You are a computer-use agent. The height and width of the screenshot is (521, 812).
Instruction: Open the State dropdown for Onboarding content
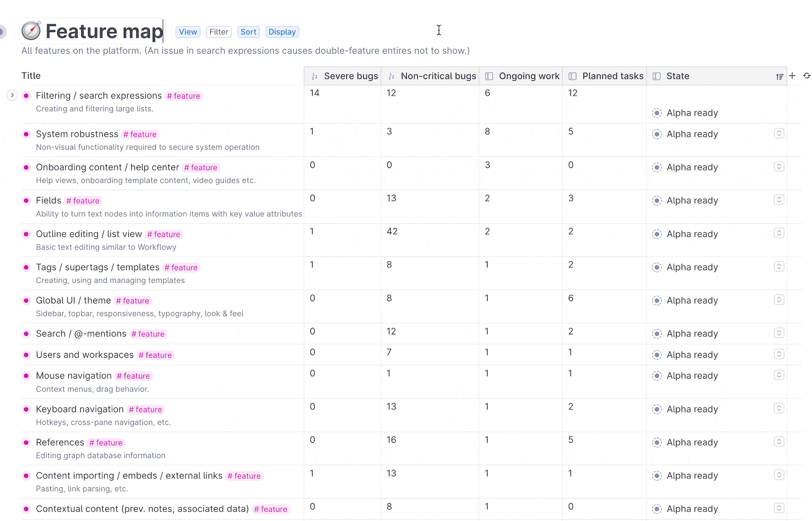pos(779,166)
